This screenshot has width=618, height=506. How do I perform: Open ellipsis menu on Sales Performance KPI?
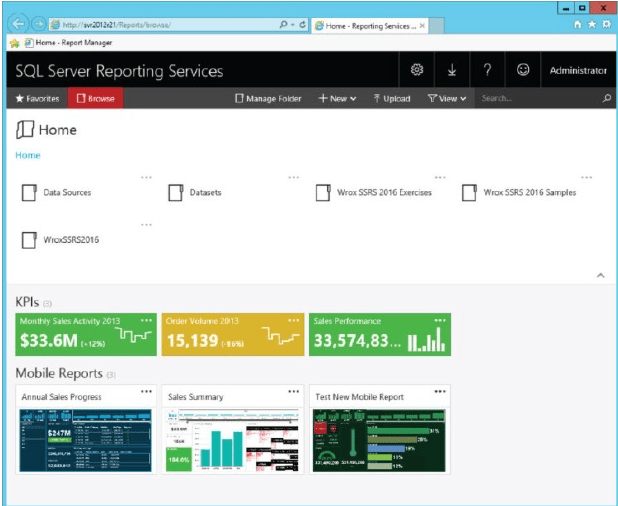pos(440,320)
